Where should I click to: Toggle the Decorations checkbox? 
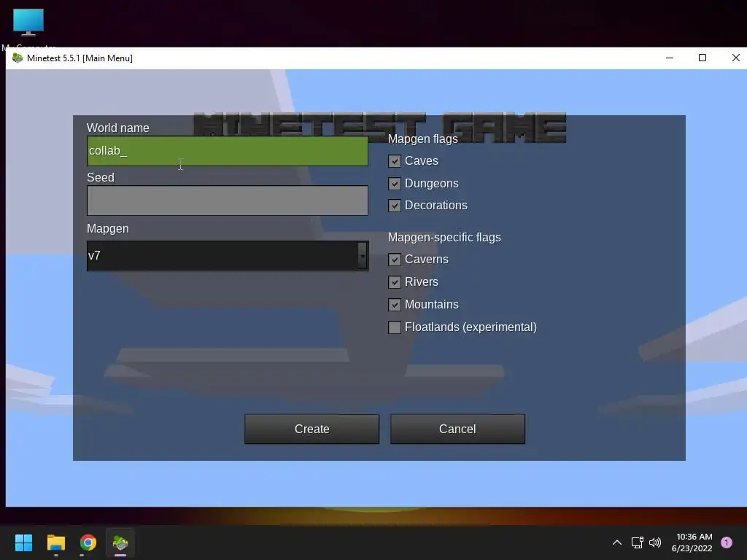(395, 206)
